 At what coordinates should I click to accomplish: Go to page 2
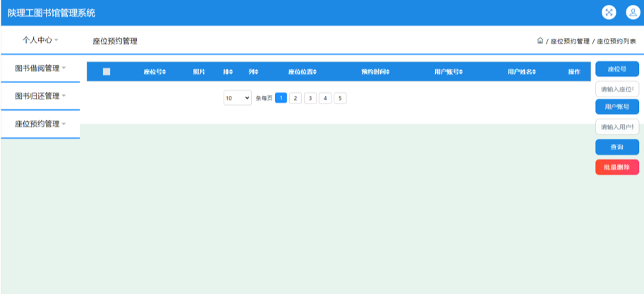(x=296, y=98)
